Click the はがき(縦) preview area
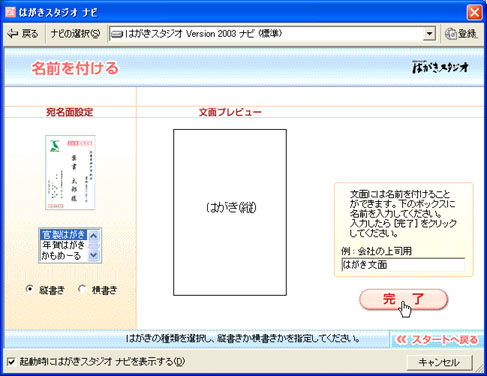 (x=230, y=212)
